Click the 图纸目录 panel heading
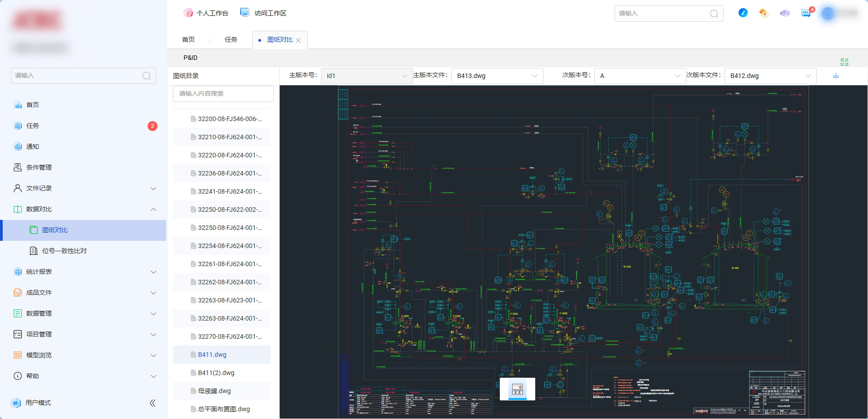The image size is (868, 419). tap(186, 76)
